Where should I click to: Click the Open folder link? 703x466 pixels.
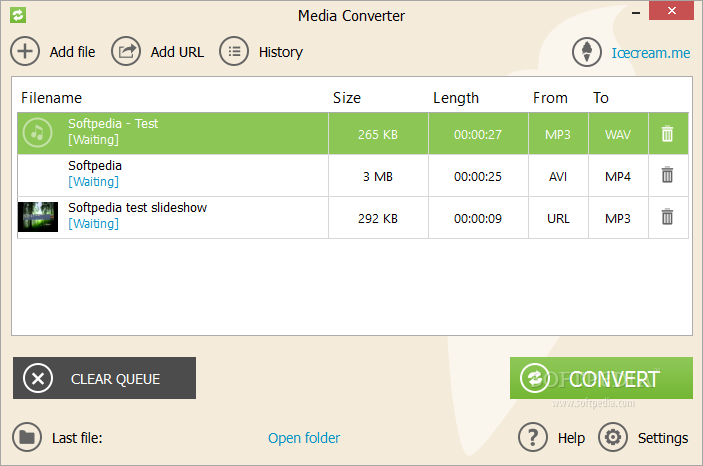tap(304, 438)
